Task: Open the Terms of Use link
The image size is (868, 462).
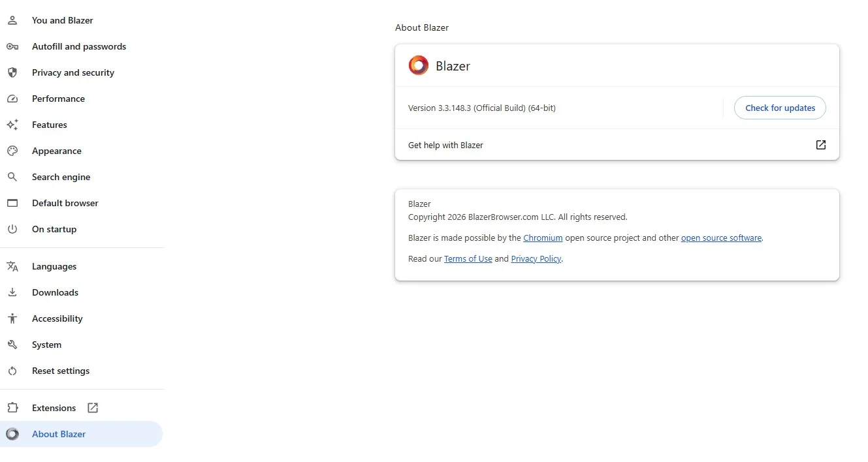Action: (468, 259)
